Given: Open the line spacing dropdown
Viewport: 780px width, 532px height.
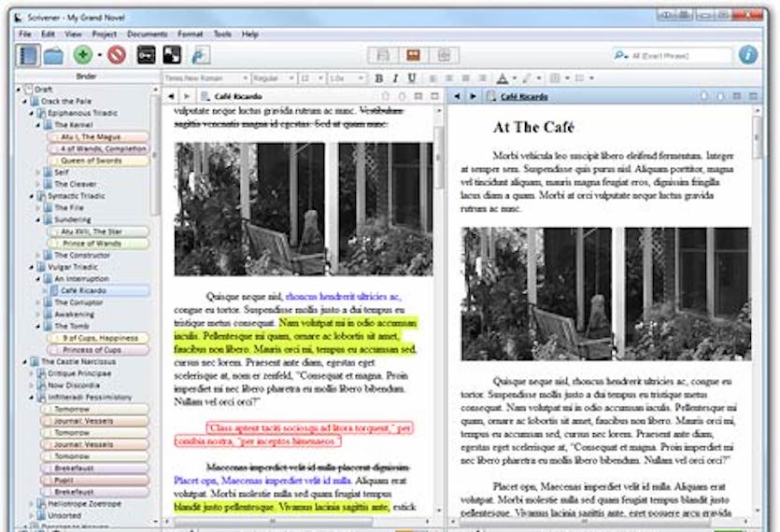Looking at the screenshot, I should click(347, 78).
